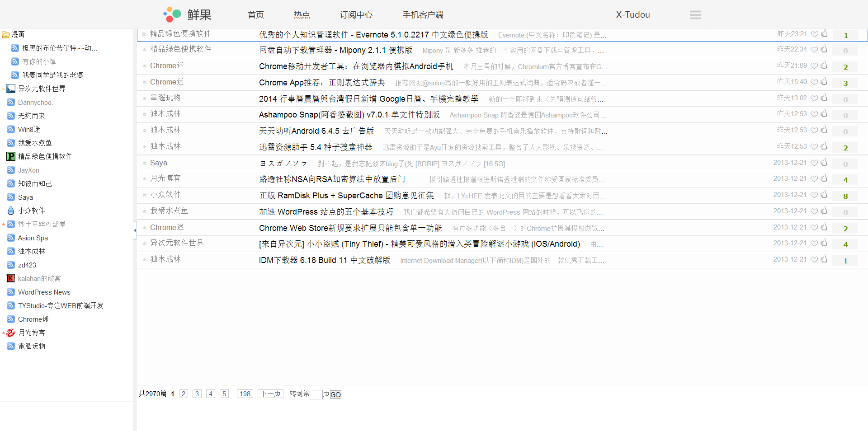The height and width of the screenshot is (431, 868).
Task: Click the 小众软件 water drop feed icon
Action: pyautogui.click(x=11, y=211)
